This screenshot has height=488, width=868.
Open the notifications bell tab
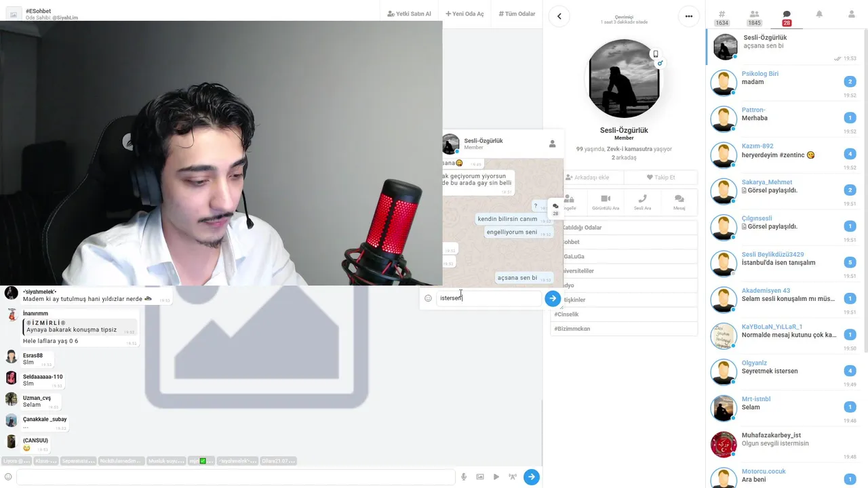point(819,14)
